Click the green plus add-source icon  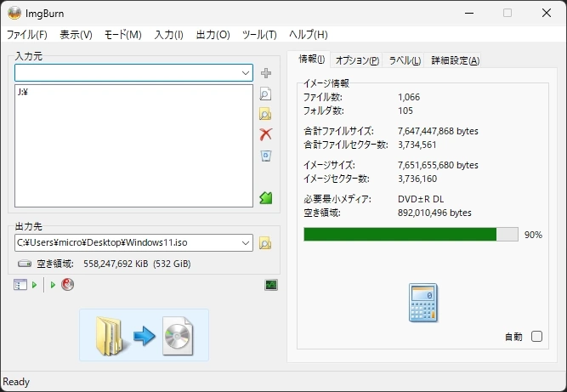point(266,73)
